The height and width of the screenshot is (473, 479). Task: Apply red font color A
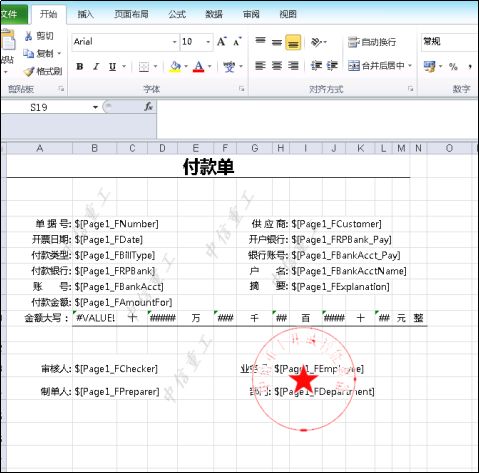coord(199,67)
